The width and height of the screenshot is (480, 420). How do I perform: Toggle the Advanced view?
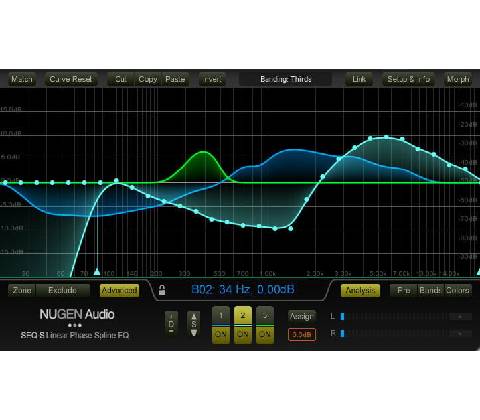tap(119, 290)
